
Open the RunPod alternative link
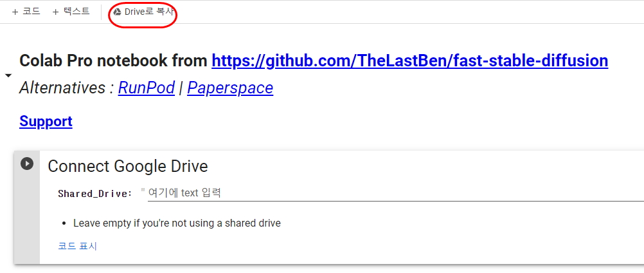click(146, 88)
